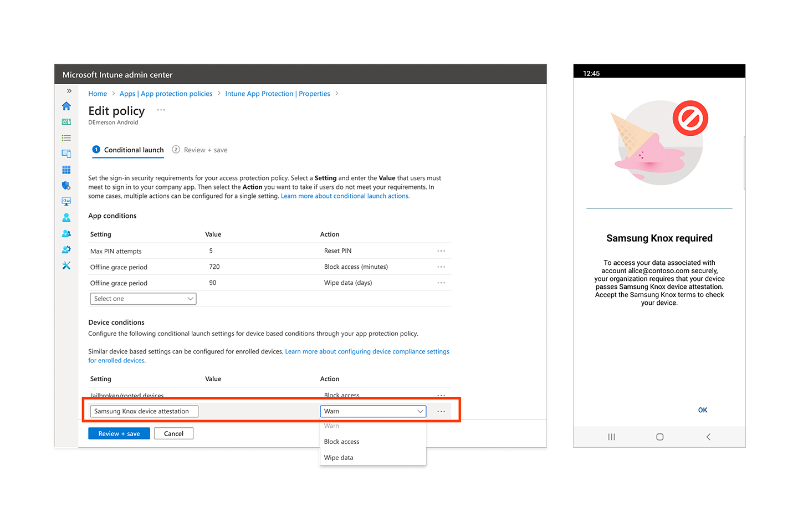Image resolution: width=798 pixels, height=532 pixels.
Task: Open the Apps grid icon
Action: [x=66, y=170]
